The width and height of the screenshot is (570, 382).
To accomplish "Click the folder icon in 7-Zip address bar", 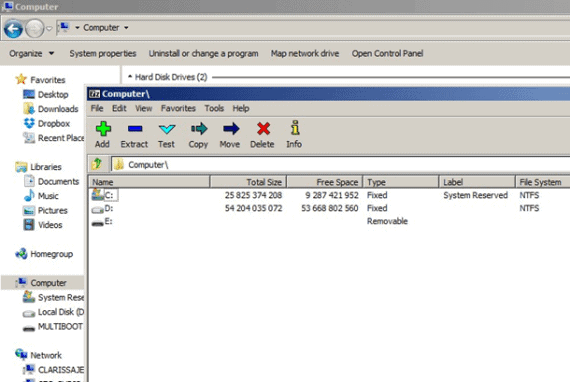I will point(119,165).
